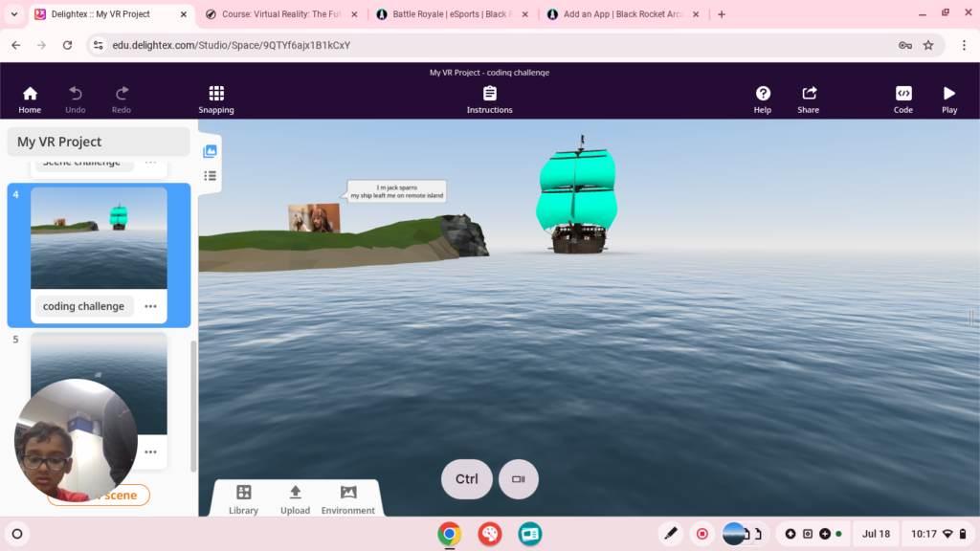Screen dimensions: 980x551
Task: Close the Battle Royale tab
Action: [x=525, y=13]
